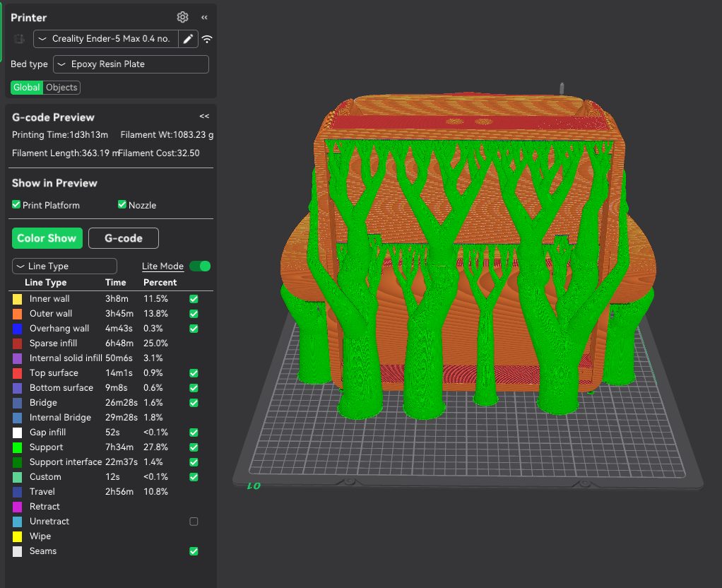
Task: Toggle Nozzle checkbox
Action: point(122,204)
